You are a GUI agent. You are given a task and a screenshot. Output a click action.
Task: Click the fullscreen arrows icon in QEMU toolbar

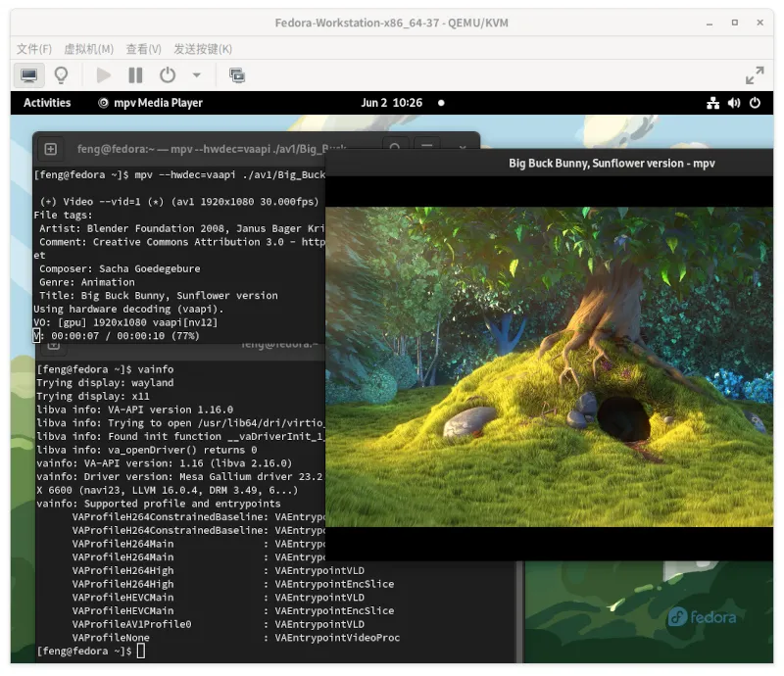pyautogui.click(x=754, y=74)
